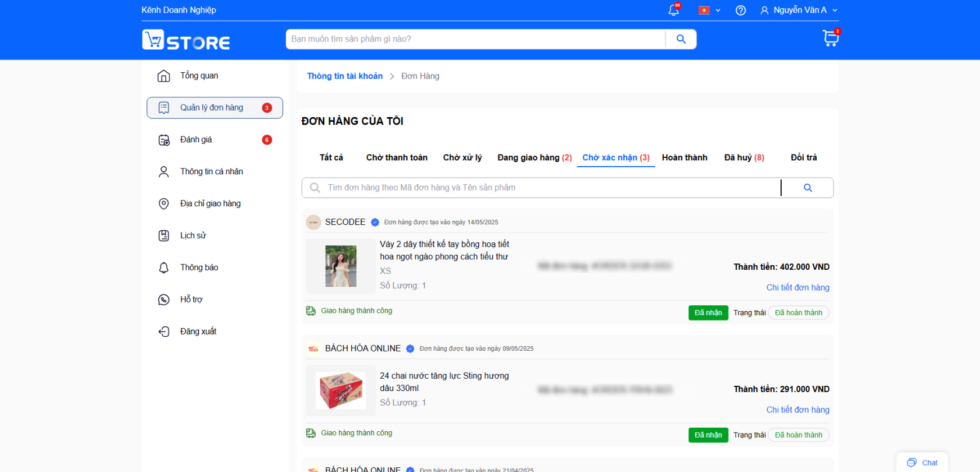Open the Chat widget button
Image resolution: width=980 pixels, height=472 pixels.
(922, 463)
